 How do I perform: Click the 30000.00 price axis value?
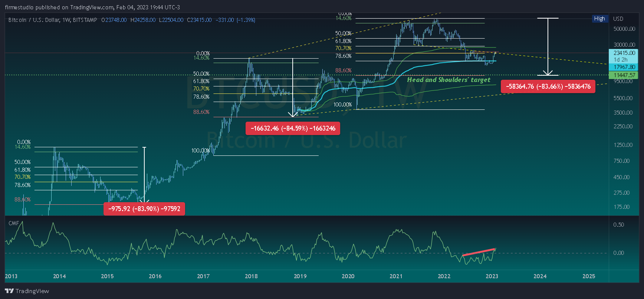pos(624,45)
